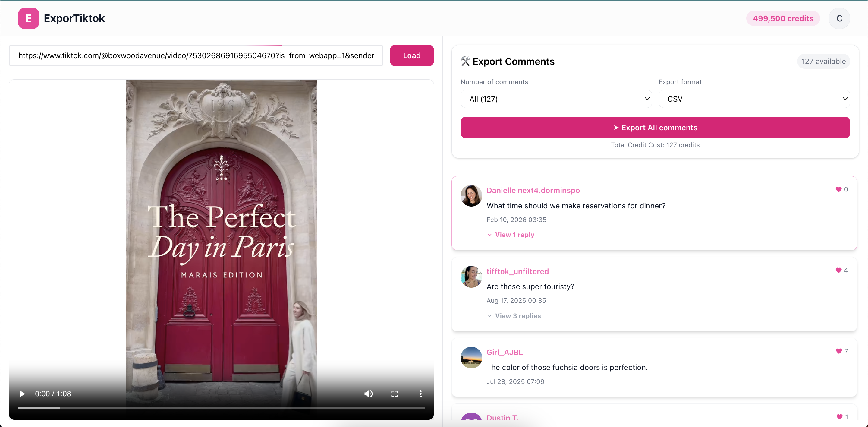Click the TikTok URL input field
The width and height of the screenshot is (868, 427).
tap(196, 55)
